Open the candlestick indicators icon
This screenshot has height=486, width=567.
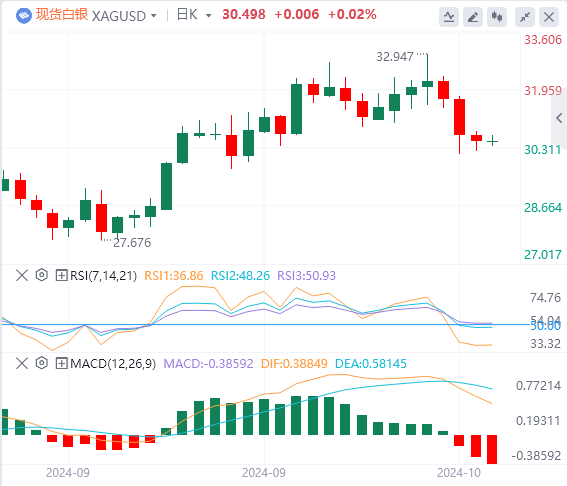497,17
